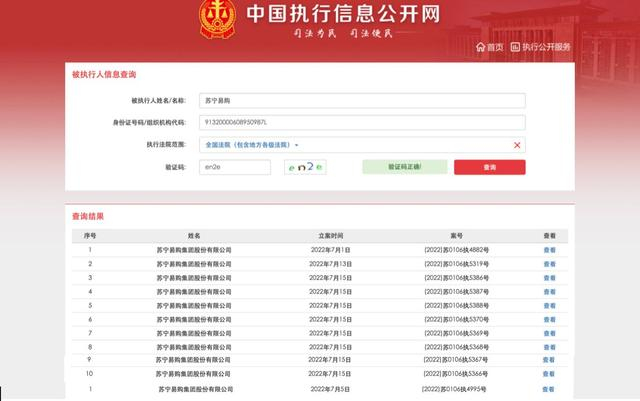The width and height of the screenshot is (640, 401).
Task: View details for case 执5388号
Action: pos(549,305)
